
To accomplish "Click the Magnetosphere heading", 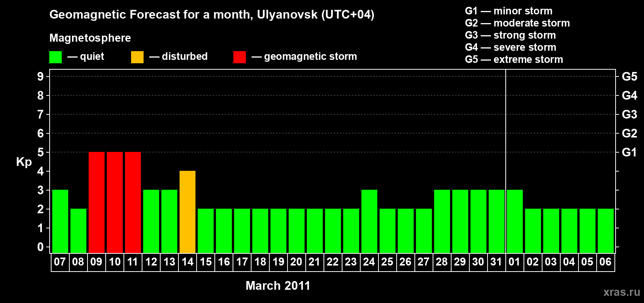I will [x=90, y=38].
